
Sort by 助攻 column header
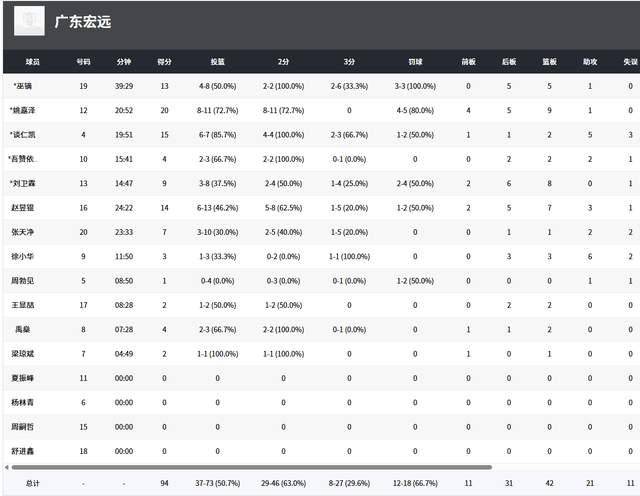coord(590,61)
